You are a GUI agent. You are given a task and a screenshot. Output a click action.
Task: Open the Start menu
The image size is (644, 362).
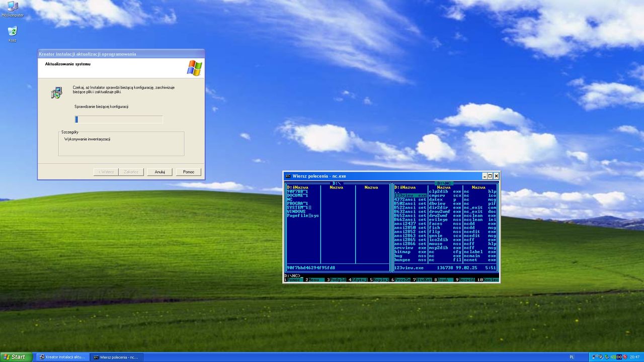[x=16, y=357]
